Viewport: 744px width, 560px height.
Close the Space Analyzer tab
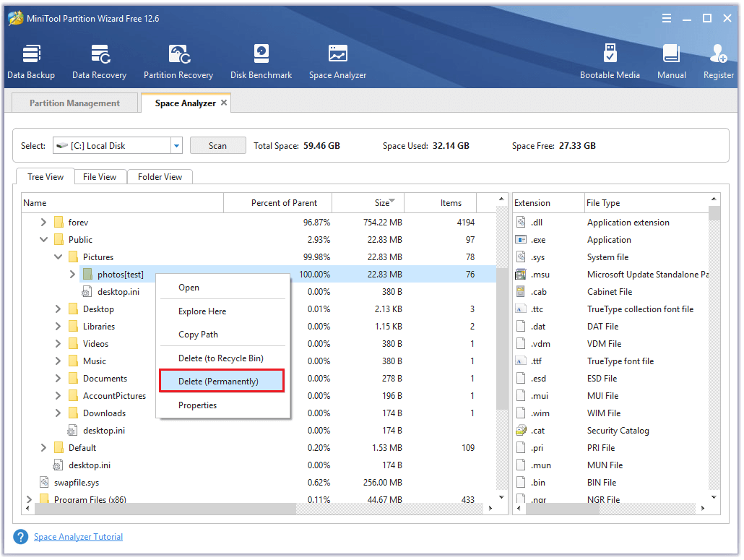(224, 103)
